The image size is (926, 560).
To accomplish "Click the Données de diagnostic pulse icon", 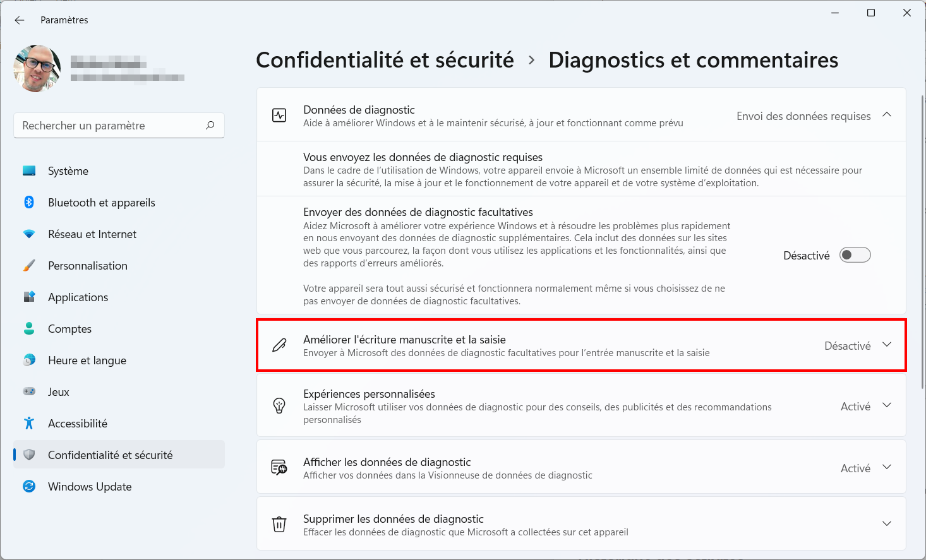I will click(279, 116).
